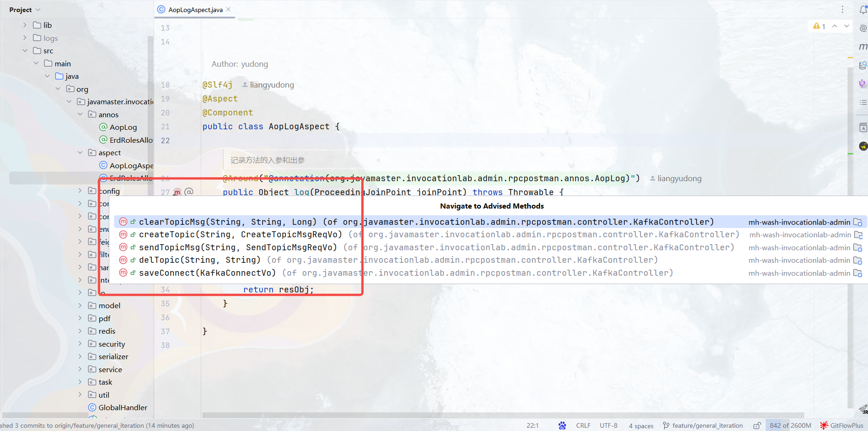Viewport: 868px width, 431px height.
Task: Open the Maven tool window
Action: 862,46
